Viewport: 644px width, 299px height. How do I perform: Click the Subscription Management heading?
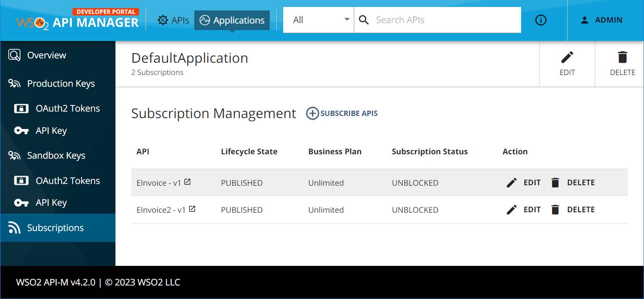[214, 113]
